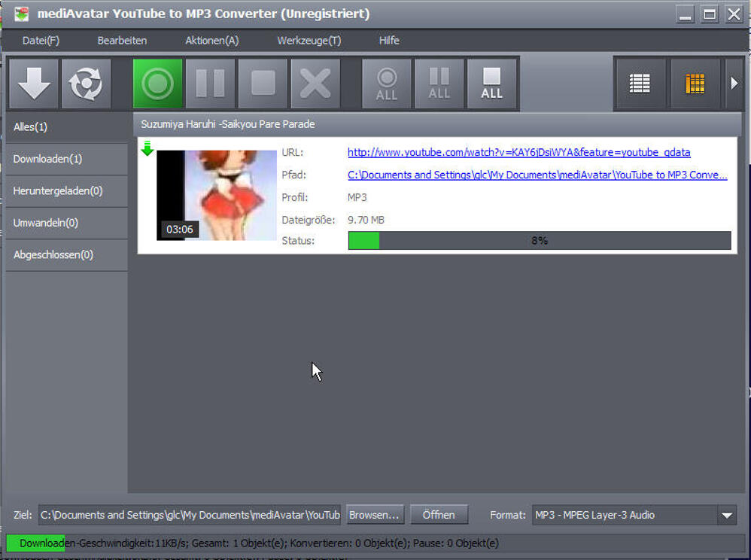Open the Aktionen(A) menu
The width and height of the screenshot is (751, 560).
click(211, 41)
